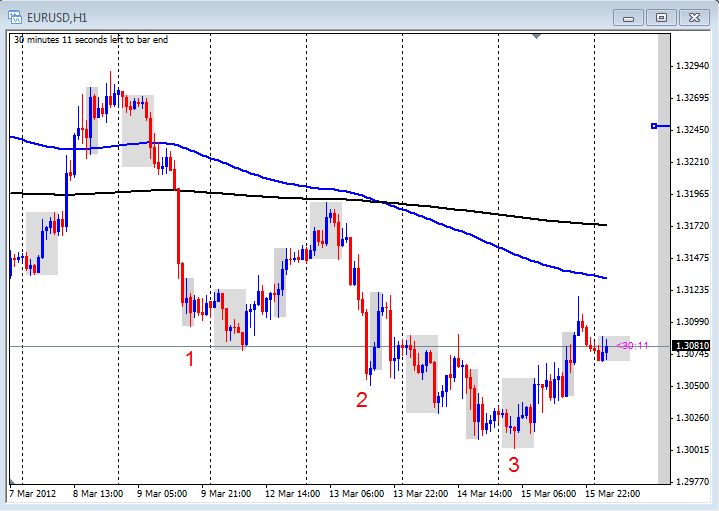Click the 1.32450 price scale label
The image size is (719, 511).
click(692, 130)
